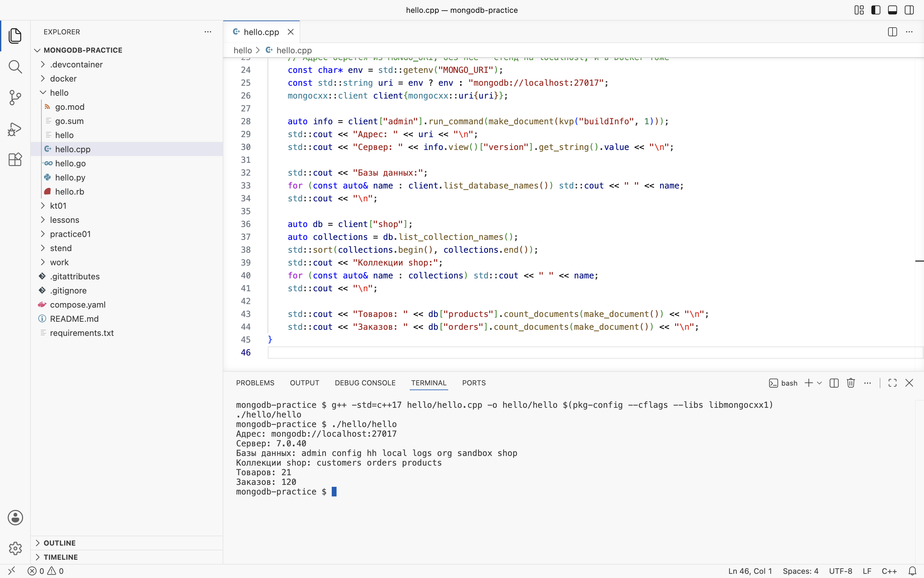Open Explorer Views and More Actions
This screenshot has height=578, width=924.
pos(208,32)
